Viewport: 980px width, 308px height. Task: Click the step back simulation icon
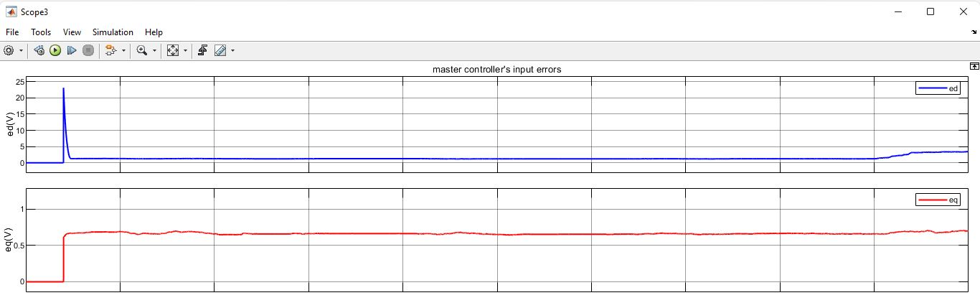pyautogui.click(x=39, y=50)
